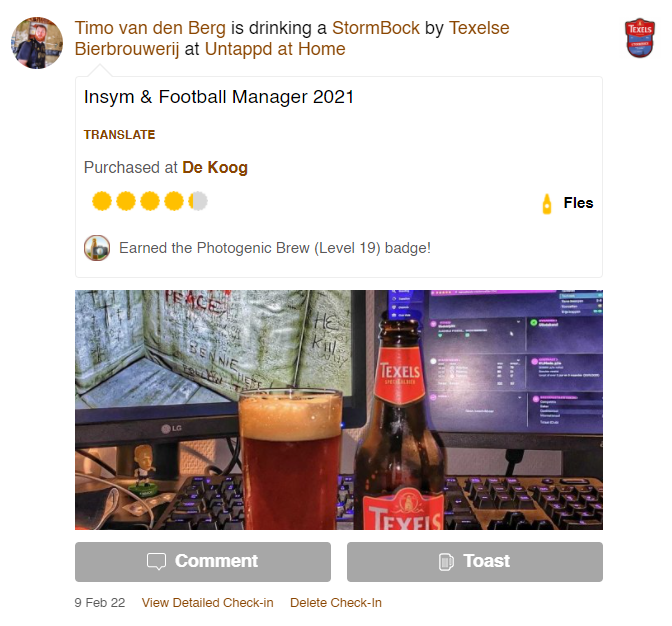Open Timo van den Berg's profile avatar
The width and height of the screenshot is (672, 626).
[37, 43]
